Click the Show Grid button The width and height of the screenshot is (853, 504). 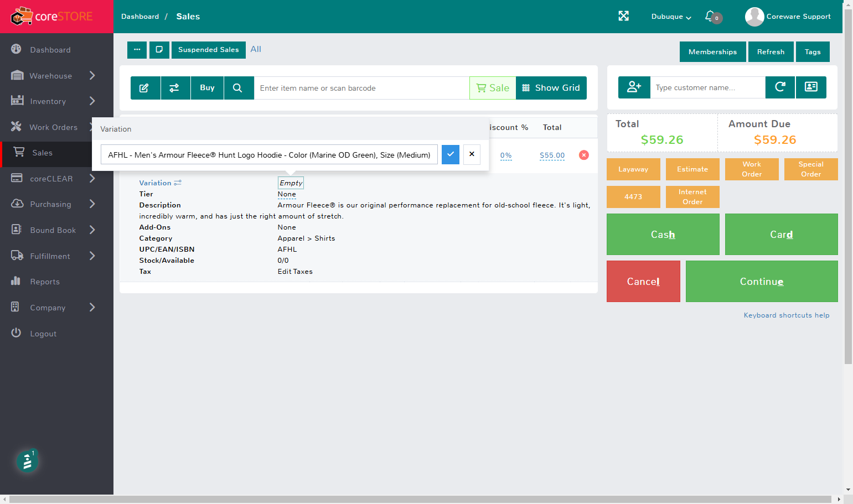click(x=551, y=88)
